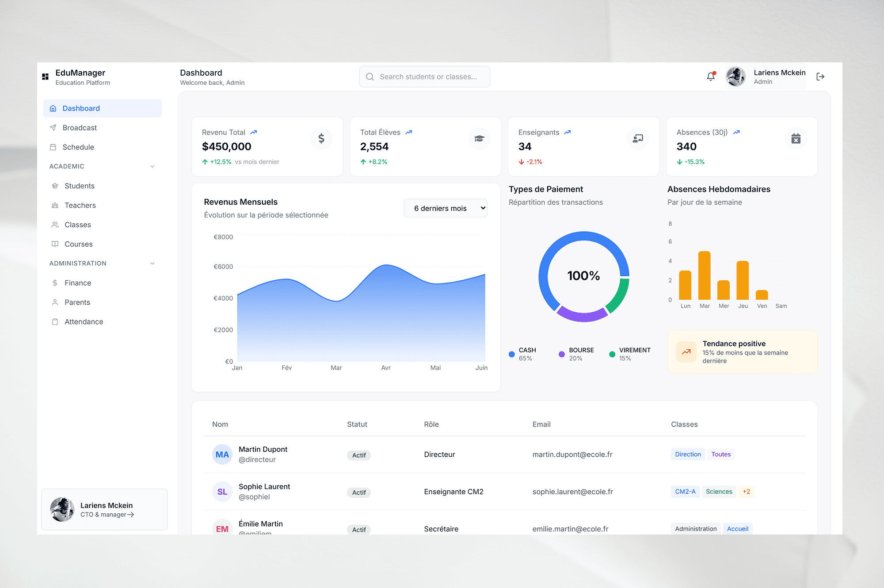Image resolution: width=884 pixels, height=588 pixels.
Task: Open the 6 derniers mois dropdown
Action: [445, 208]
